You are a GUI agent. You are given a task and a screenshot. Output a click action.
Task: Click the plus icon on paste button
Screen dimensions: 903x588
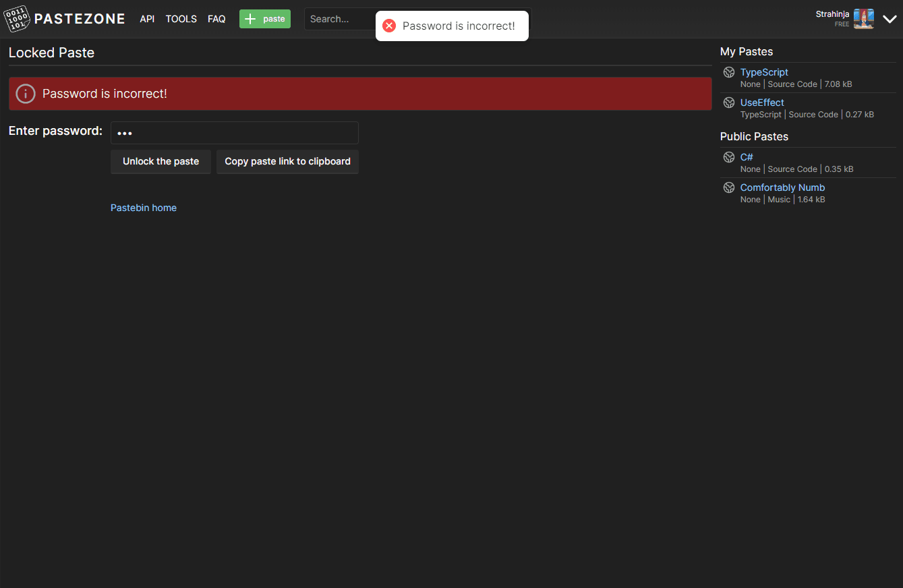pyautogui.click(x=250, y=19)
